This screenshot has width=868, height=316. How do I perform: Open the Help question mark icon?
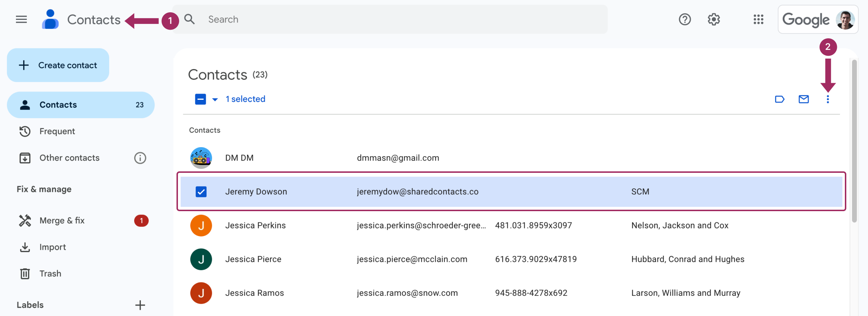pos(685,20)
